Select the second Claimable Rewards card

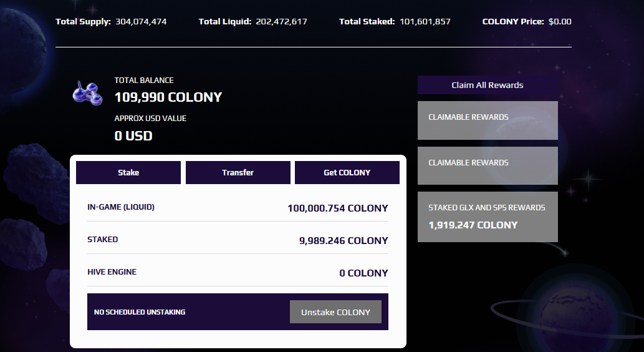[488, 165]
